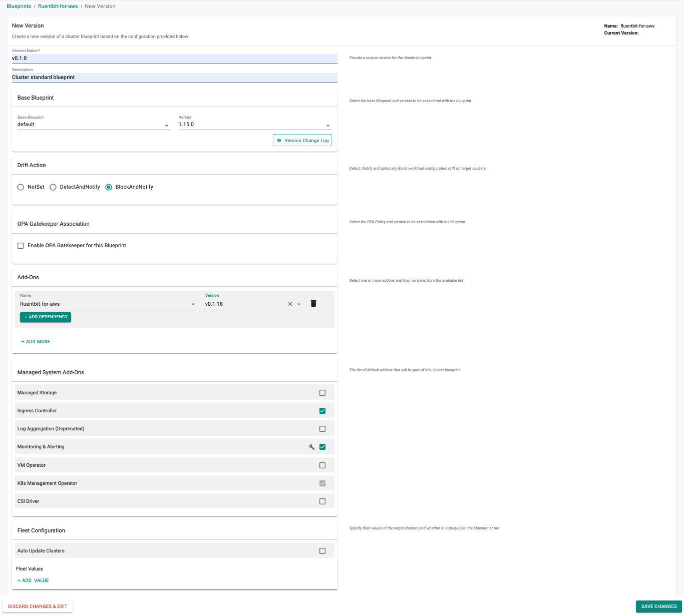The image size is (684, 616).
Task: Uncheck the Ingress Controller add-on
Action: pyautogui.click(x=322, y=411)
